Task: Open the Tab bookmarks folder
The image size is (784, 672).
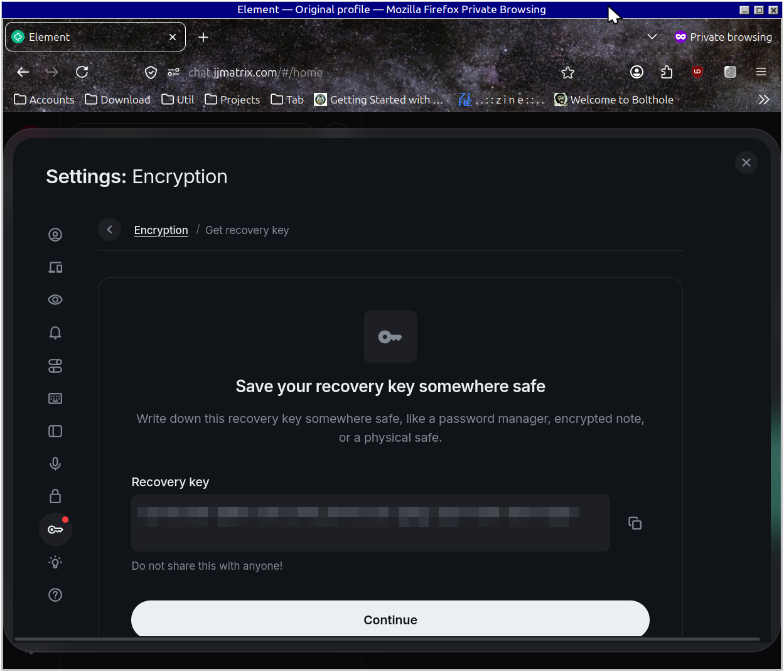Action: coord(287,100)
